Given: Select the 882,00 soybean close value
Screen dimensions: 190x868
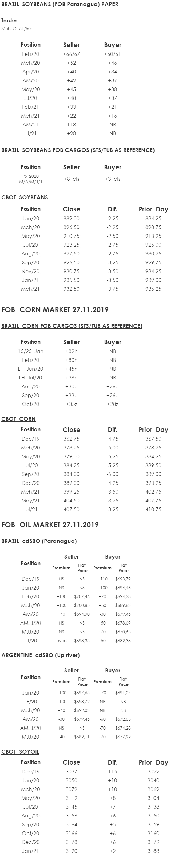Looking at the screenshot, I should click(x=71, y=218).
